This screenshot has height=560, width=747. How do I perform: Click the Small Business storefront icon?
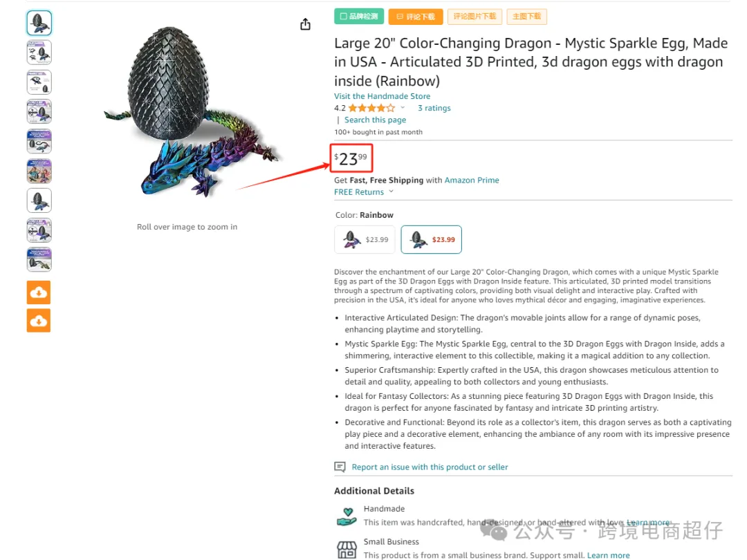347,550
